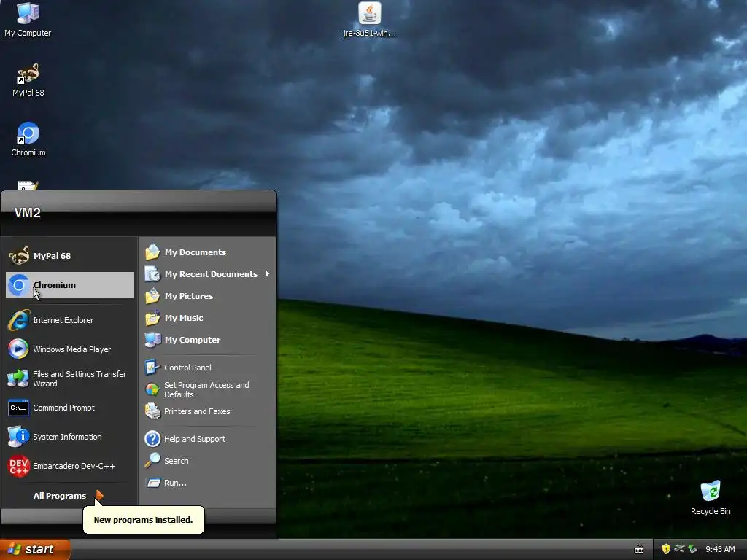Click Printers and Faxes icon

tap(152, 411)
